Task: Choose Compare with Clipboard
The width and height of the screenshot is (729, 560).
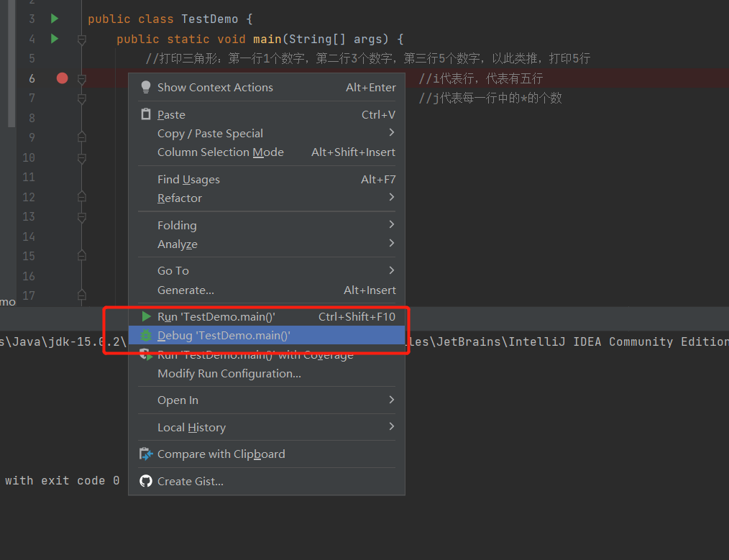Action: tap(267, 454)
